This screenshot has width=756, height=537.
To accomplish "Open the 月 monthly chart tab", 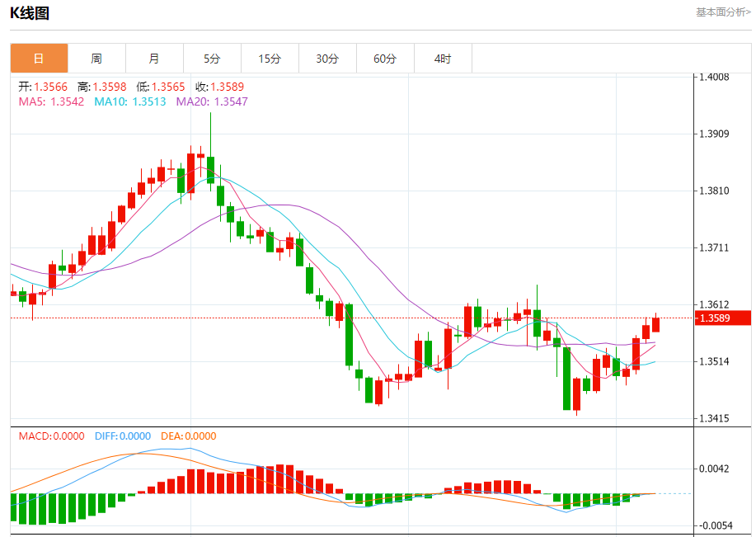I will point(154,59).
